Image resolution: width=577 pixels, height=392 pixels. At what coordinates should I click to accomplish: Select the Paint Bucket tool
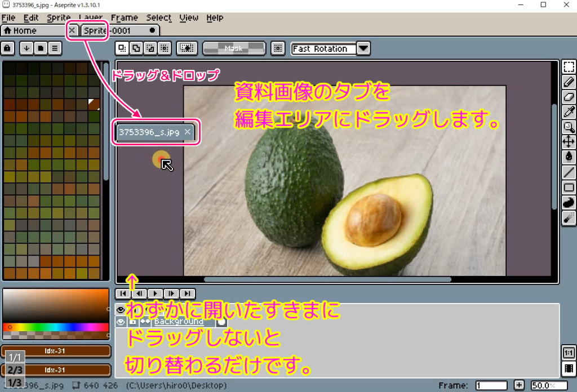click(x=569, y=157)
